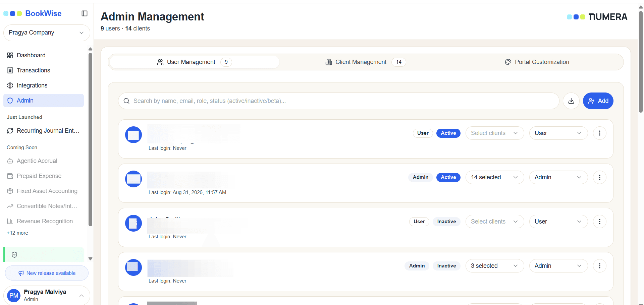
Task: Click Fixed Asset Accounting item
Action: pyautogui.click(x=44, y=191)
